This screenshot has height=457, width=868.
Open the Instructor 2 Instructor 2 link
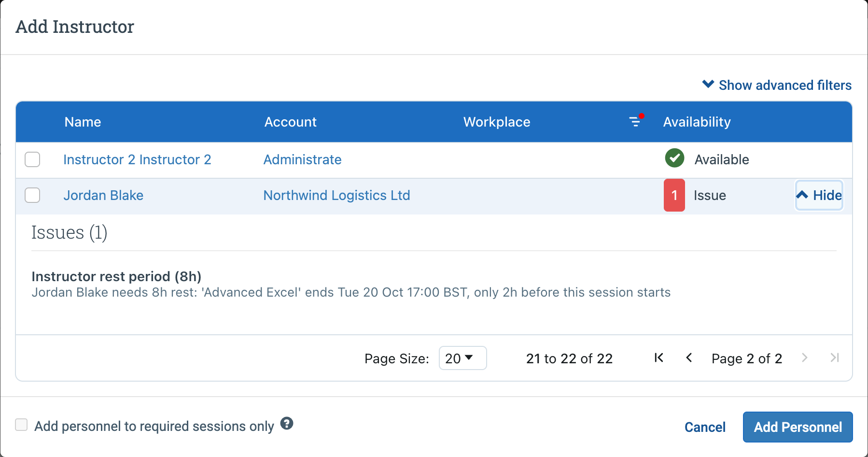(x=137, y=159)
